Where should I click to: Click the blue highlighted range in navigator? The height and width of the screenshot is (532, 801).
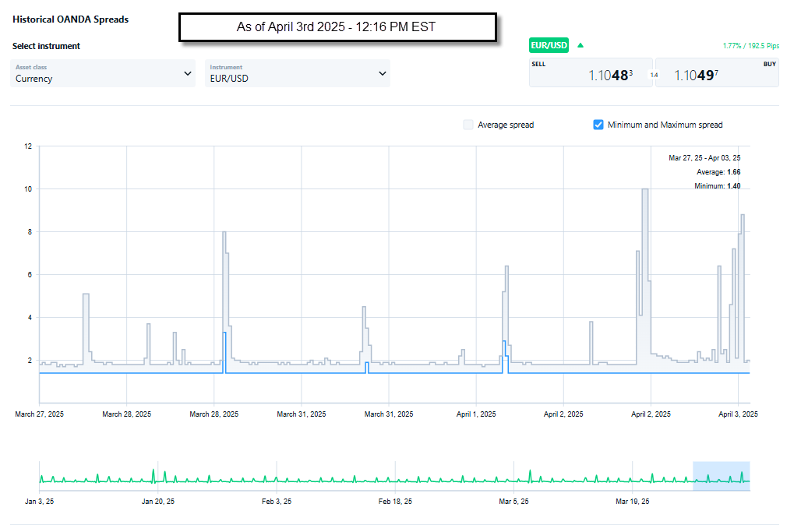click(721, 475)
